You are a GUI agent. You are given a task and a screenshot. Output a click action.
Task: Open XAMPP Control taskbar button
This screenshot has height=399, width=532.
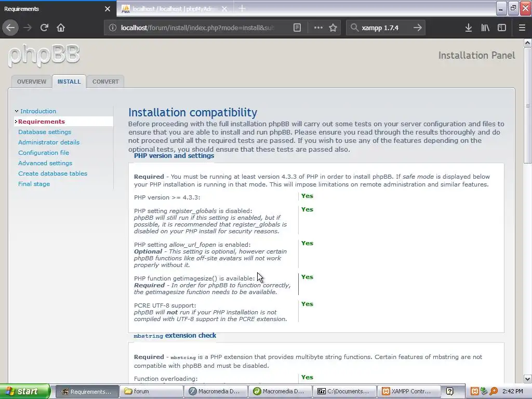click(409, 392)
